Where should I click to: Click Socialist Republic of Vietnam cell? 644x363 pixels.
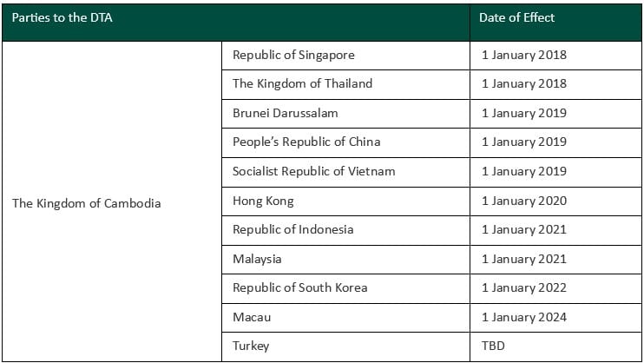click(313, 171)
